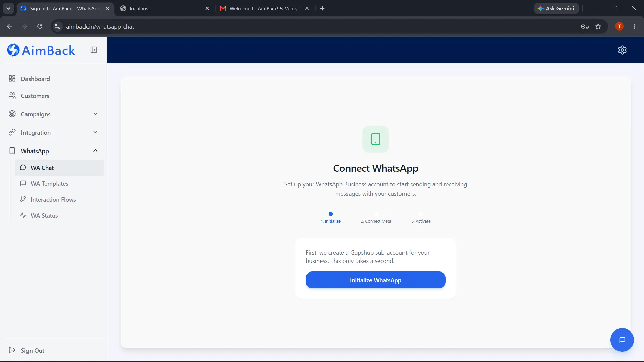Click the green phone icon above Connect WhatsApp

click(376, 139)
